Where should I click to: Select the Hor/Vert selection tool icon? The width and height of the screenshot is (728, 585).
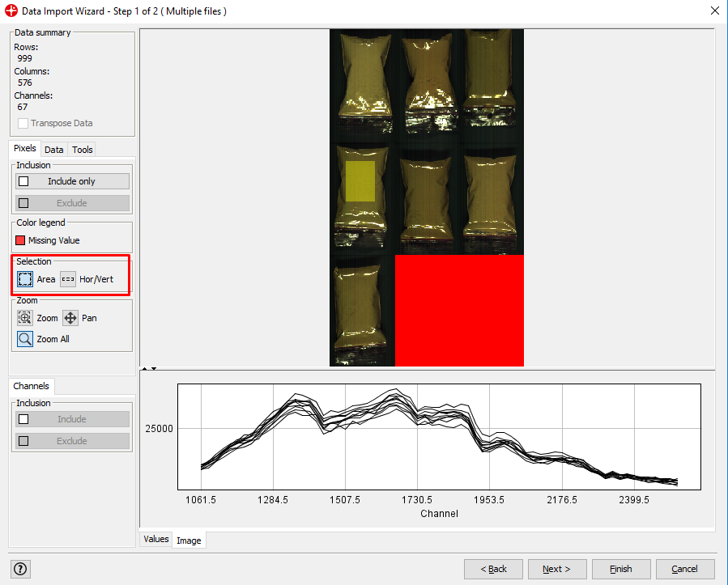point(68,279)
